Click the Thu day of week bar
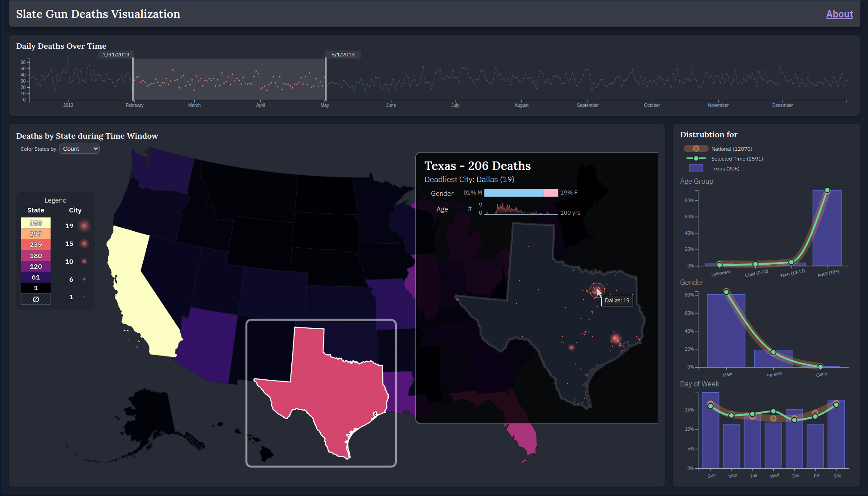 click(x=794, y=439)
